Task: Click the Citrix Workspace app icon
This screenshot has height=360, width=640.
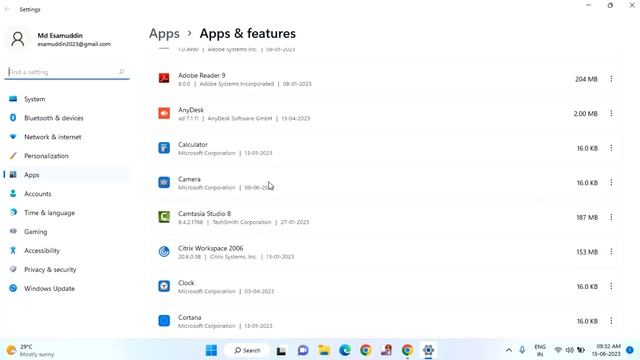Action: point(164,251)
